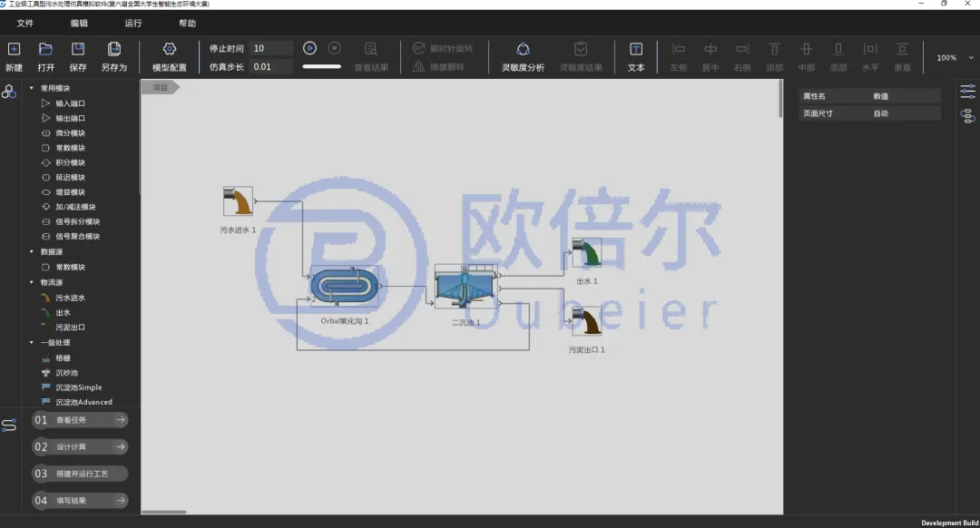The width and height of the screenshot is (980, 528).
Task: Open the task steps sidebar icon
Action: (x=9, y=425)
